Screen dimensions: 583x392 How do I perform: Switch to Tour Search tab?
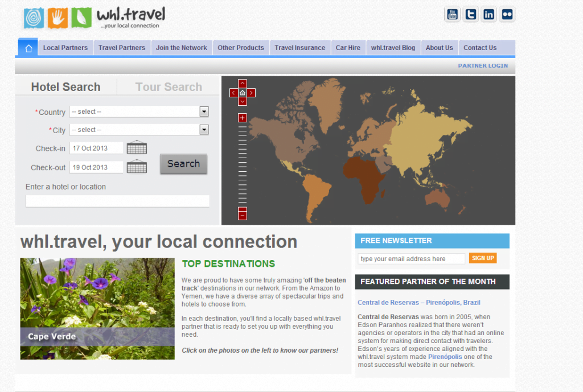(x=169, y=87)
